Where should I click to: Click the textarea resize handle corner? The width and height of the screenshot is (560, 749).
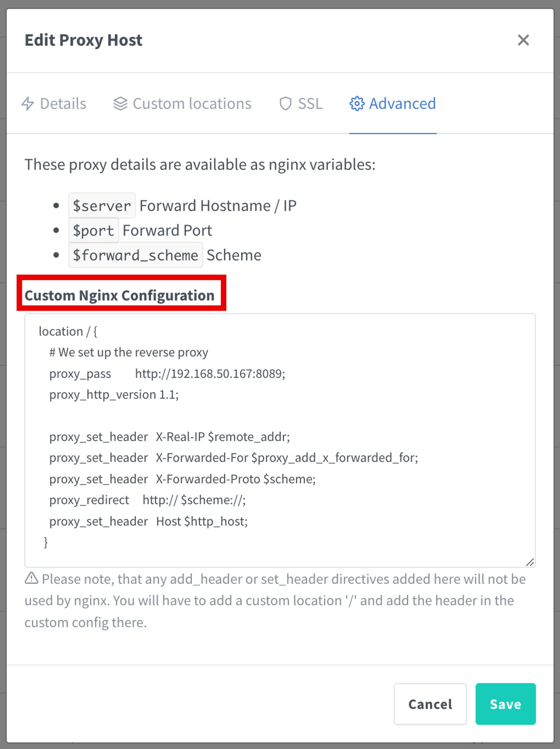point(530,562)
